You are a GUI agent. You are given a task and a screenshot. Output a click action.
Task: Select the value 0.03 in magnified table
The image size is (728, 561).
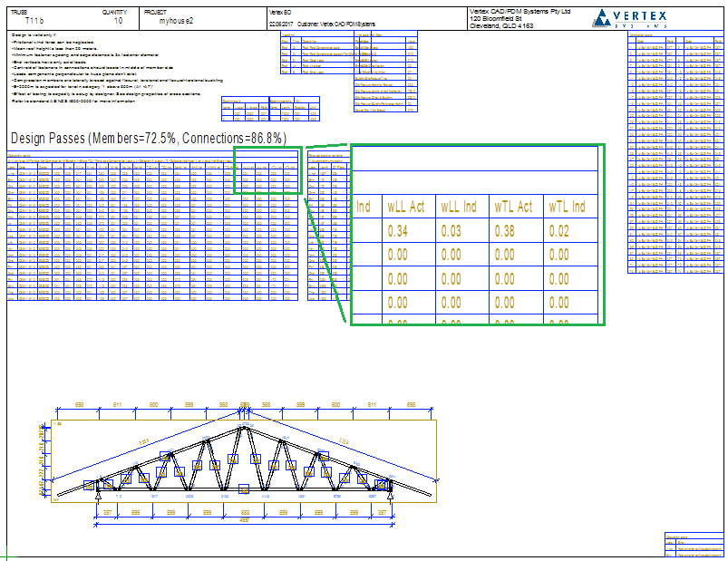[451, 231]
